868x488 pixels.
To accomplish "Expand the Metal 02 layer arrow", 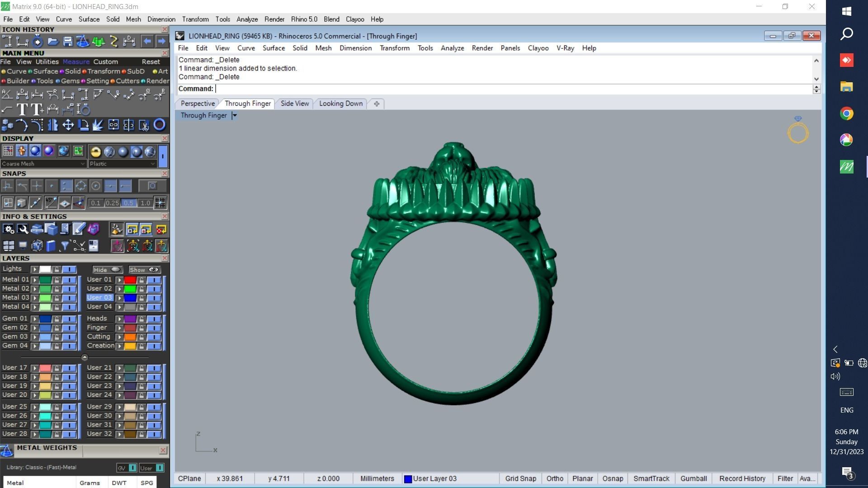I will coord(34,289).
